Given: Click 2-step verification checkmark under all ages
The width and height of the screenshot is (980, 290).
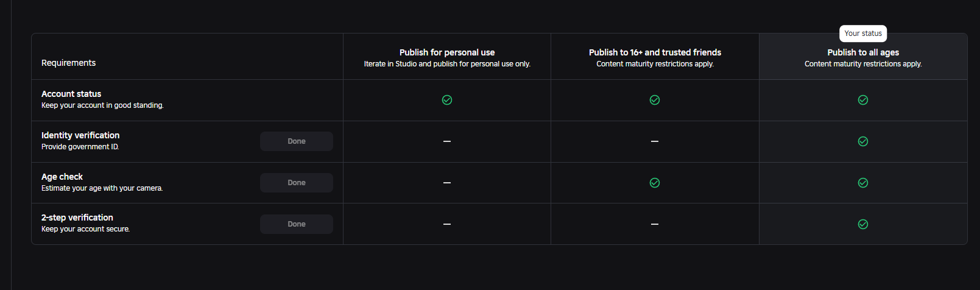Looking at the screenshot, I should coord(863,224).
